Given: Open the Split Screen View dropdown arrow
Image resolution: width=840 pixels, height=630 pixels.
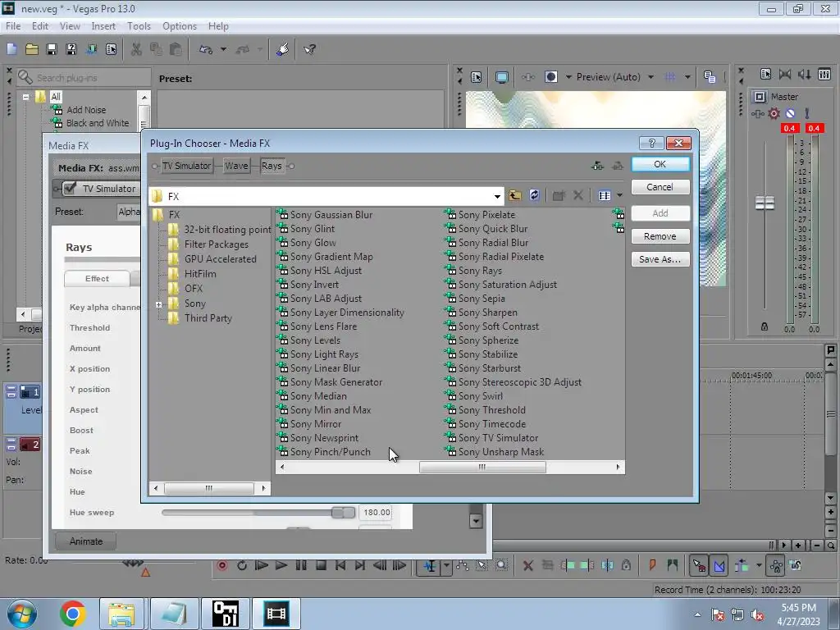Looking at the screenshot, I should 568,77.
